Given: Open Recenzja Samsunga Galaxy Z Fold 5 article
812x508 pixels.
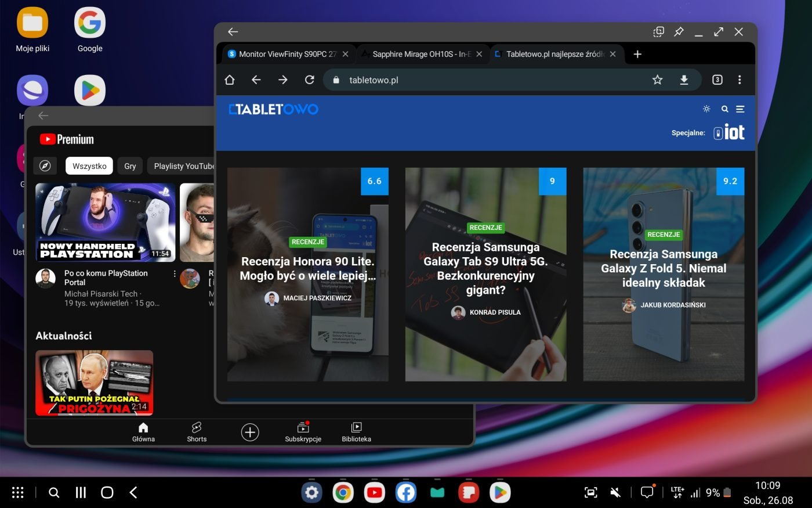Looking at the screenshot, I should [664, 268].
